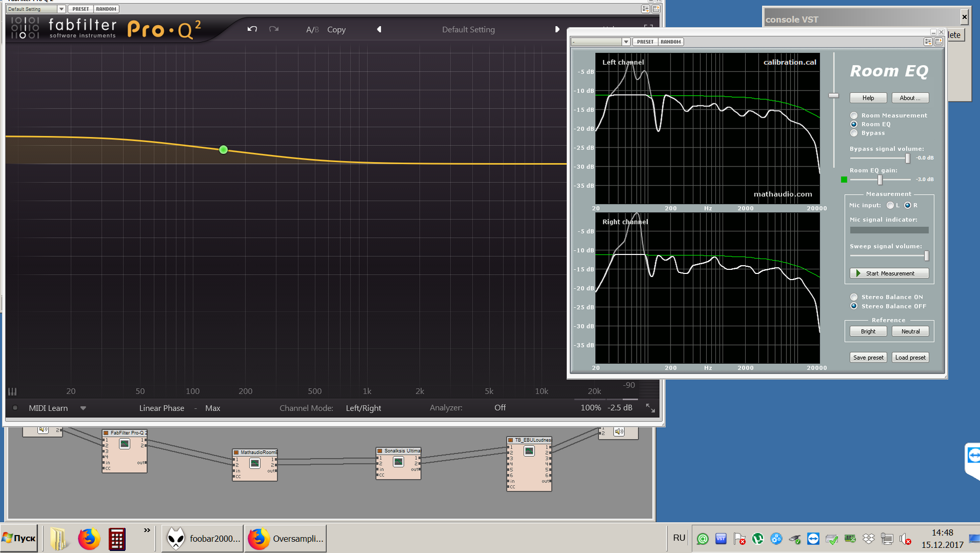
Task: Open editor of FabFilter Pro-Q 2 node
Action: 124,444
